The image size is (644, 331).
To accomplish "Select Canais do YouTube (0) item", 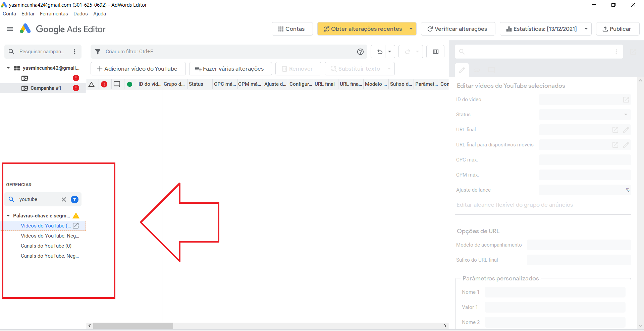I will tap(46, 246).
